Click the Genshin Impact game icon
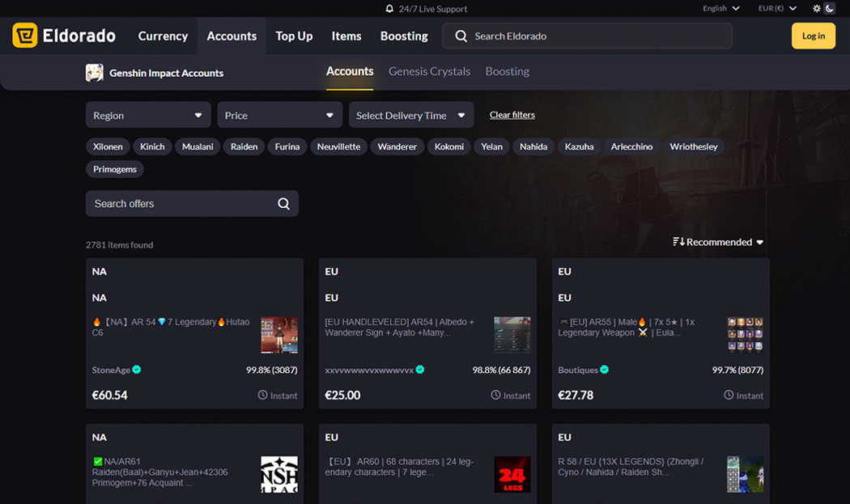This screenshot has width=850, height=504. [95, 73]
